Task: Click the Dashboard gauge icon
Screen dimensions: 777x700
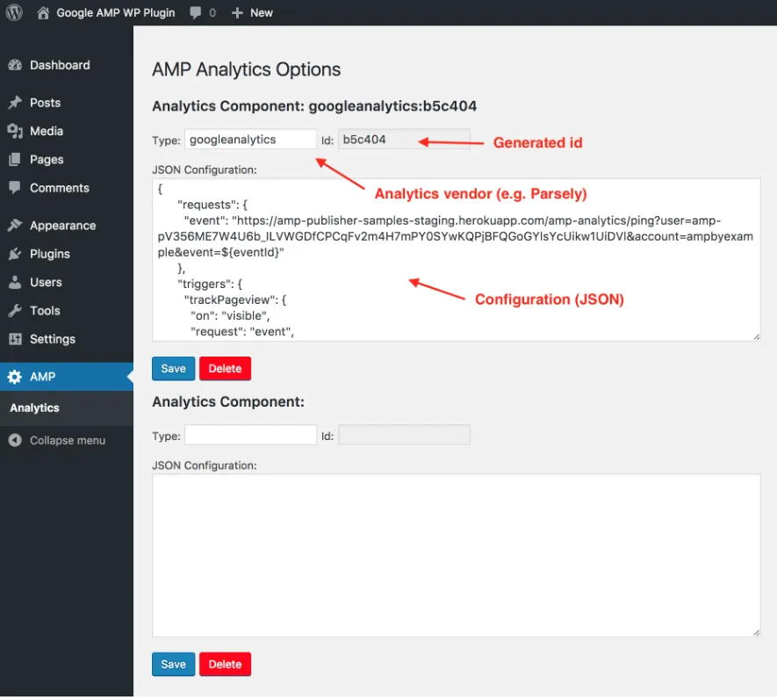Action: [x=15, y=65]
